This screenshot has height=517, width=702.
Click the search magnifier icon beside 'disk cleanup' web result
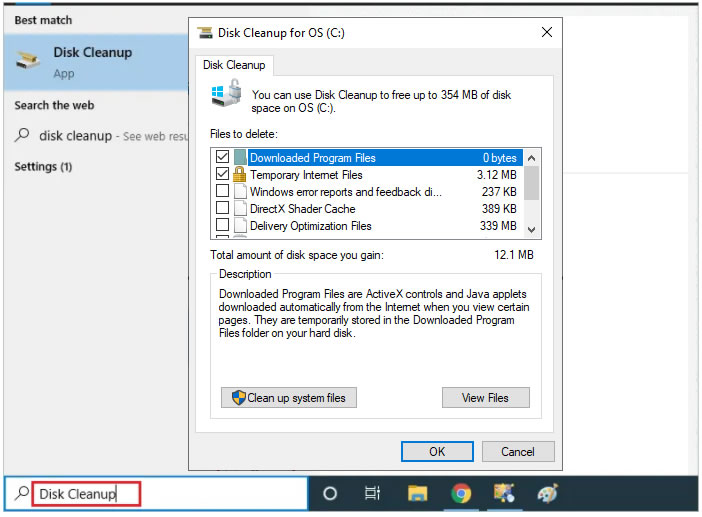(x=22, y=135)
